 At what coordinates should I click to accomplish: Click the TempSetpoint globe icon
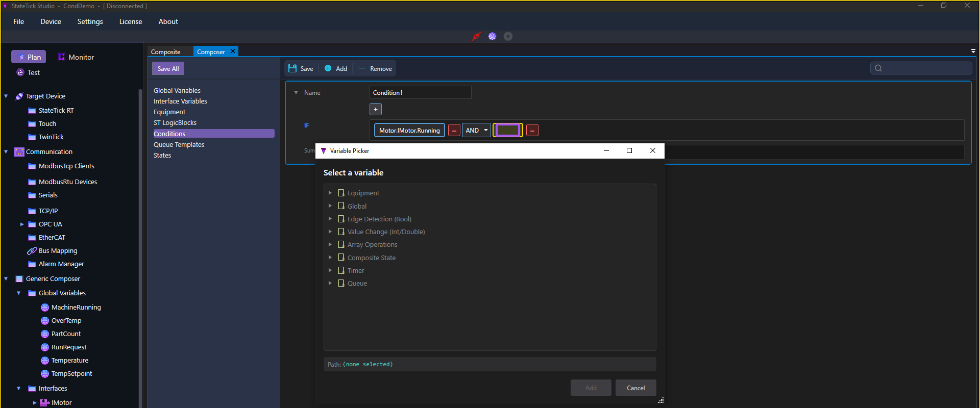pos(45,374)
